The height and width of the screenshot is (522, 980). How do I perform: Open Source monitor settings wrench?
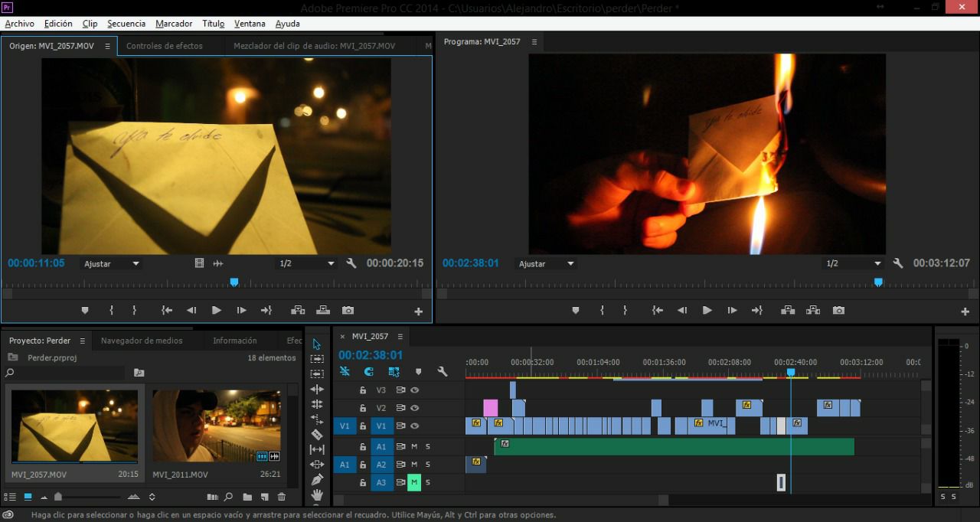[x=351, y=263]
